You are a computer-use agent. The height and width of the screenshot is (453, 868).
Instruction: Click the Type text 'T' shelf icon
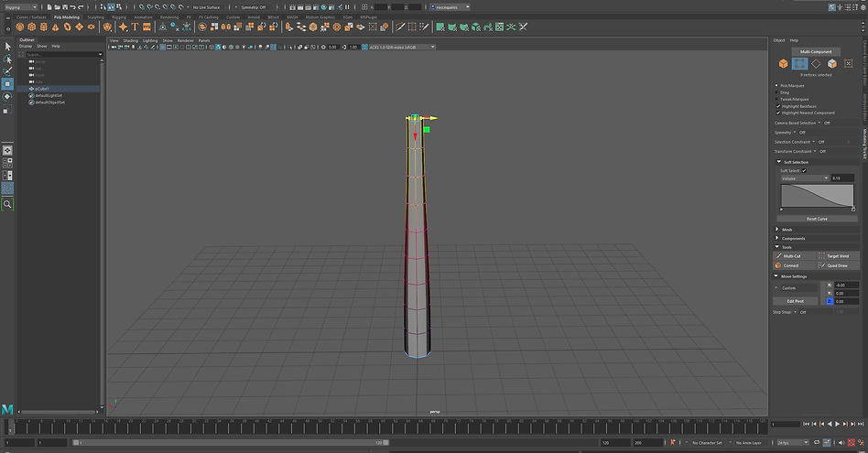pyautogui.click(x=135, y=27)
